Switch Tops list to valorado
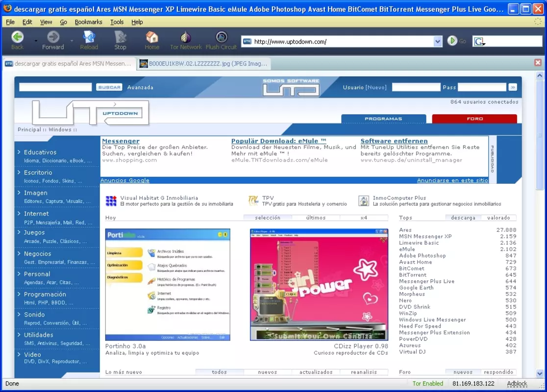Viewport: 547px width, 392px height. [x=498, y=218]
